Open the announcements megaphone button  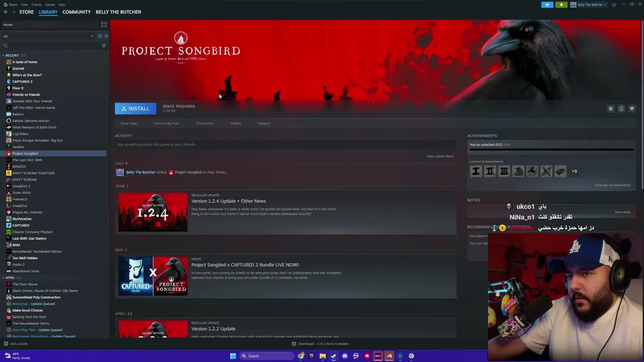click(547, 5)
